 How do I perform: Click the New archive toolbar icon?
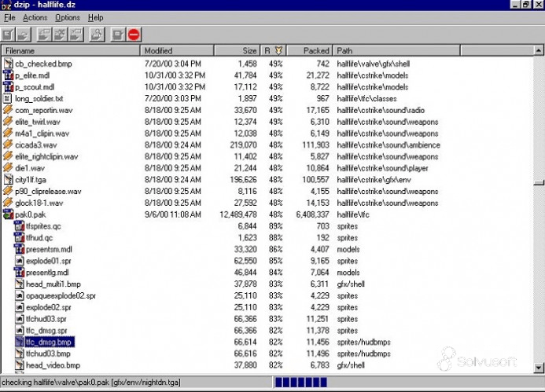point(9,35)
